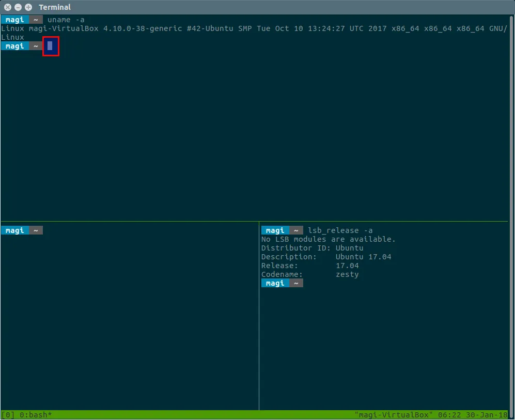Image resolution: width=515 pixels, height=420 pixels.
Task: Activate the empty bottom-left tmux pane
Action: [x=129, y=320]
